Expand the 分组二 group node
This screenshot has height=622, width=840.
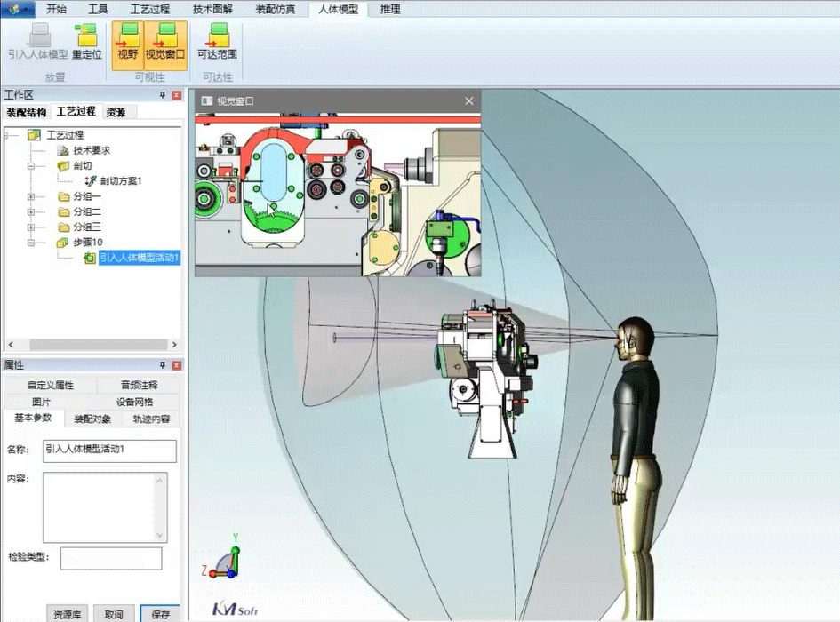pyautogui.click(x=31, y=211)
